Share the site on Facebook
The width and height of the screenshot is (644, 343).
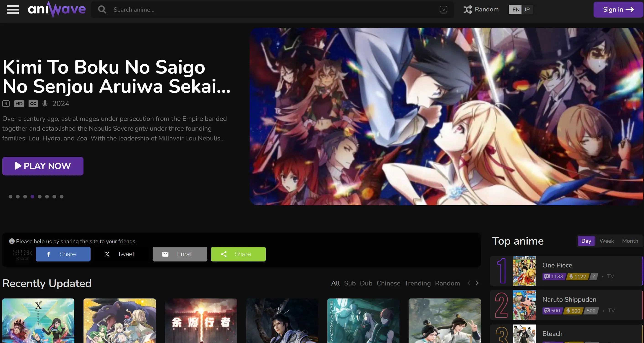[x=63, y=254]
